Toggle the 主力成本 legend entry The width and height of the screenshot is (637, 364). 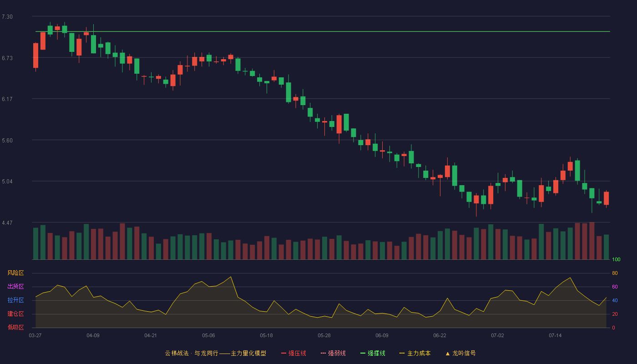[x=415, y=353]
